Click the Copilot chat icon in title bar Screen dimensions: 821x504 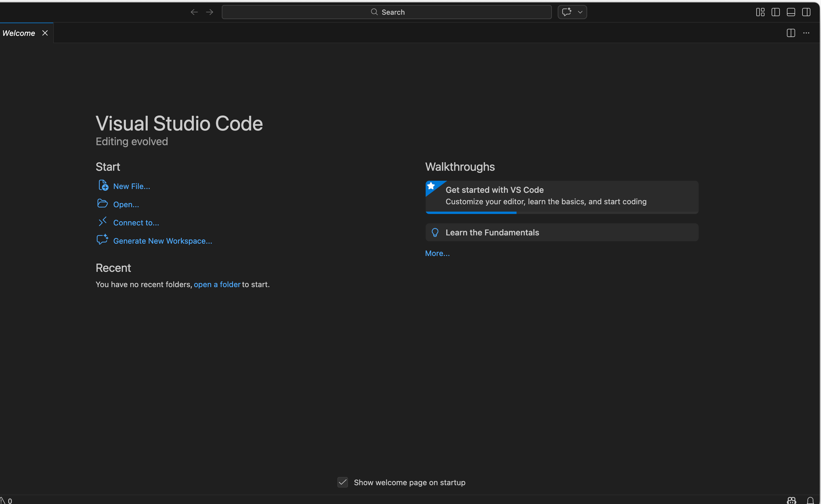[x=567, y=12]
